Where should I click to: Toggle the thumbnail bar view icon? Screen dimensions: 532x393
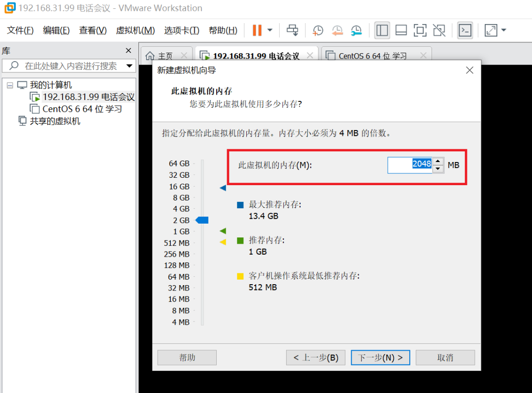tap(401, 30)
